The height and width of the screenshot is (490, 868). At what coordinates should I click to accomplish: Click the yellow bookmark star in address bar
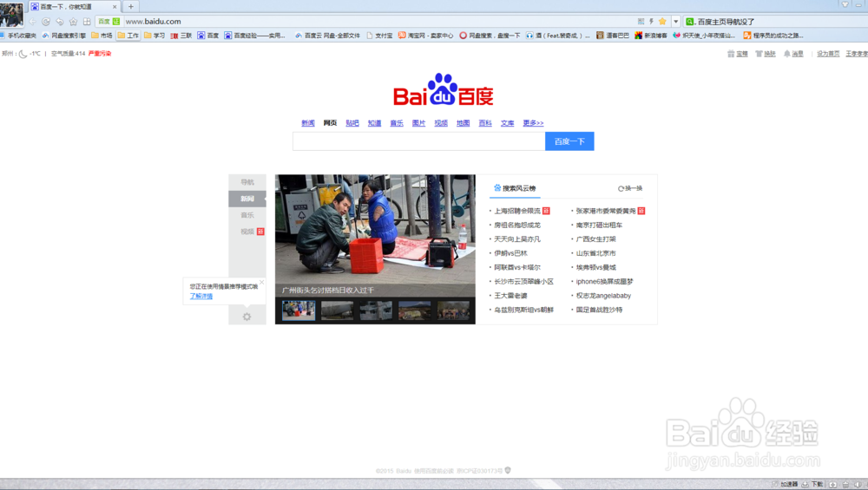(x=662, y=22)
